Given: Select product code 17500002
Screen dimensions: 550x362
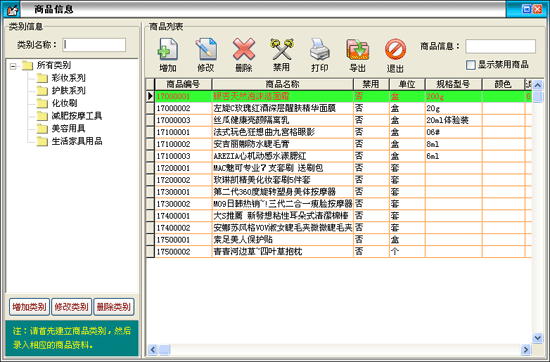Looking at the screenshot, I should point(173,252).
